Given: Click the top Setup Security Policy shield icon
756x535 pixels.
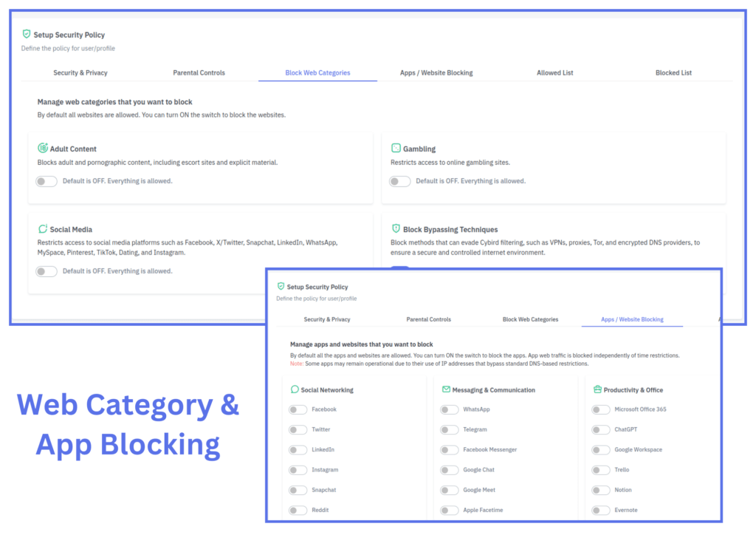Looking at the screenshot, I should 27,34.
